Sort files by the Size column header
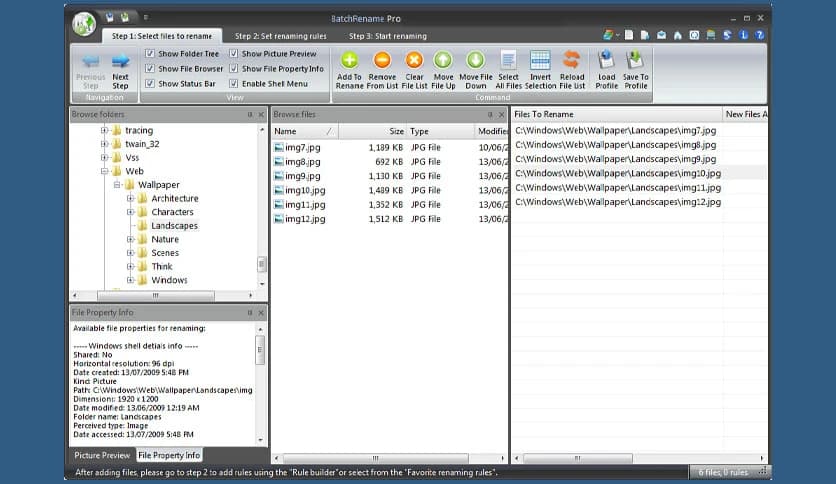 (373, 131)
